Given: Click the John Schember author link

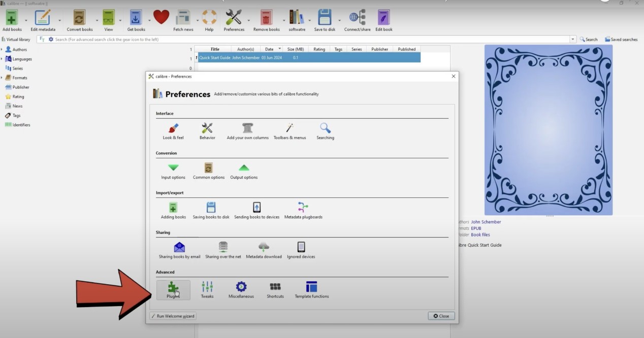Looking at the screenshot, I should pyautogui.click(x=486, y=222).
